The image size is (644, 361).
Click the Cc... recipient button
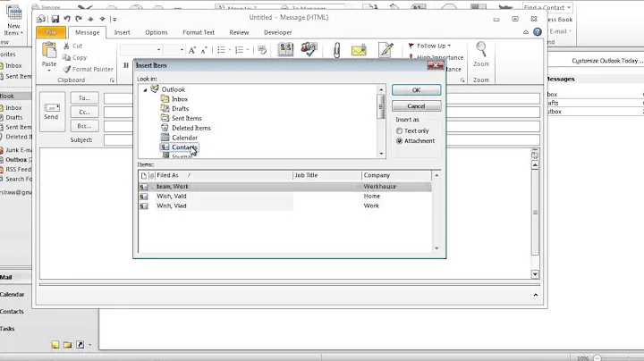[x=84, y=112]
